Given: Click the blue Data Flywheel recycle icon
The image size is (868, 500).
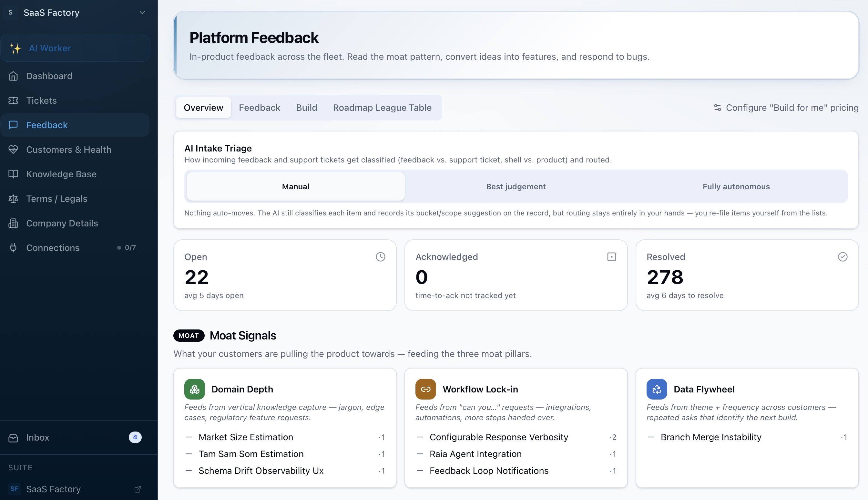Looking at the screenshot, I should (657, 389).
